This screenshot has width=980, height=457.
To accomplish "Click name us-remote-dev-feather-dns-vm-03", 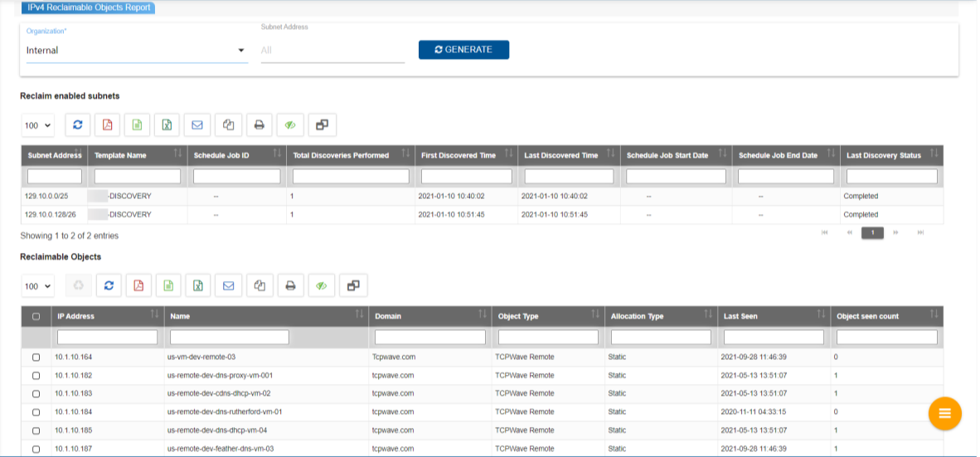I will click(x=221, y=449).
